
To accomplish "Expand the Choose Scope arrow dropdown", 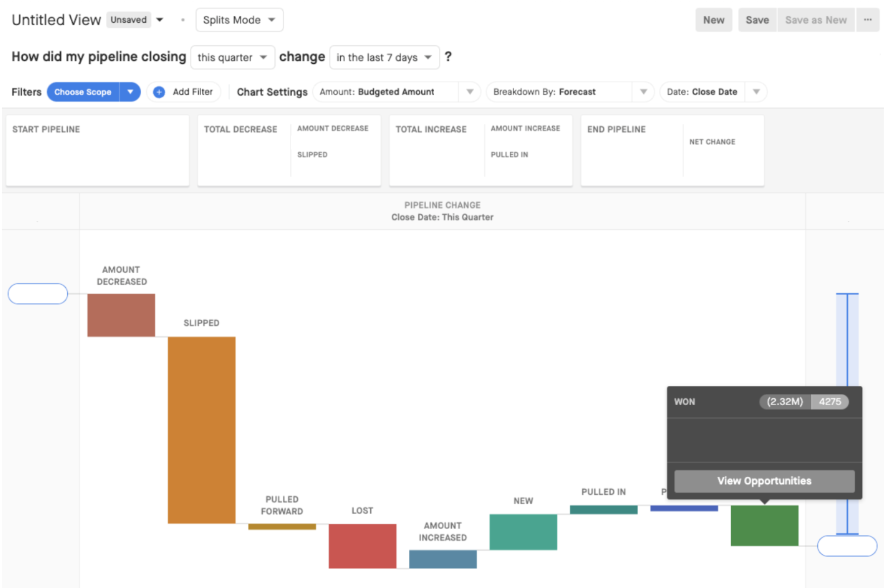I will pyautogui.click(x=130, y=92).
